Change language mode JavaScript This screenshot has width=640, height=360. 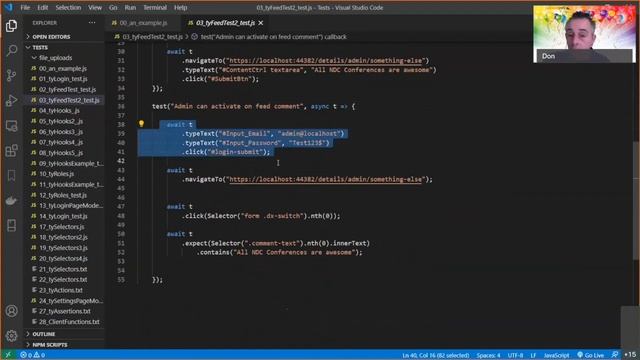[556, 355]
